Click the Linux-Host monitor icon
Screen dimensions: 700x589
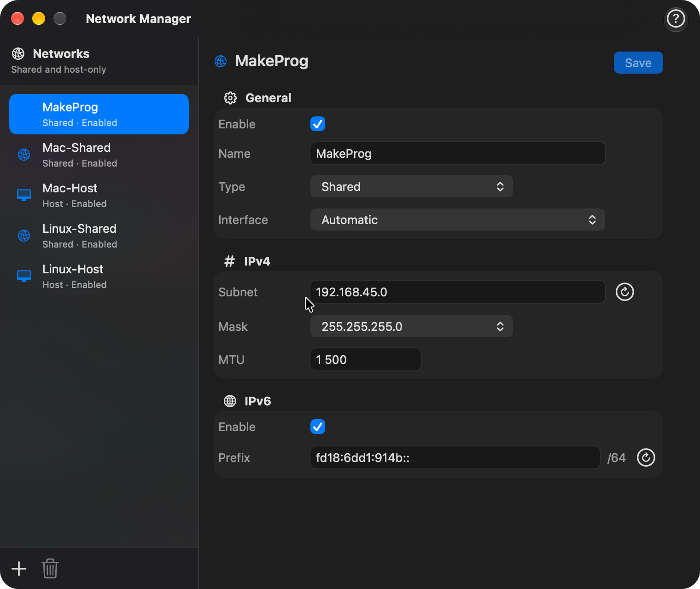coord(24,276)
